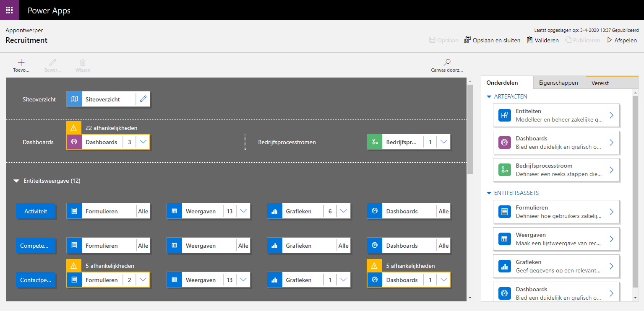Viewport: 644px width, 311px height.
Task: Expand Contactpe... Formulieren dropdown showing 2
Action: (143, 280)
